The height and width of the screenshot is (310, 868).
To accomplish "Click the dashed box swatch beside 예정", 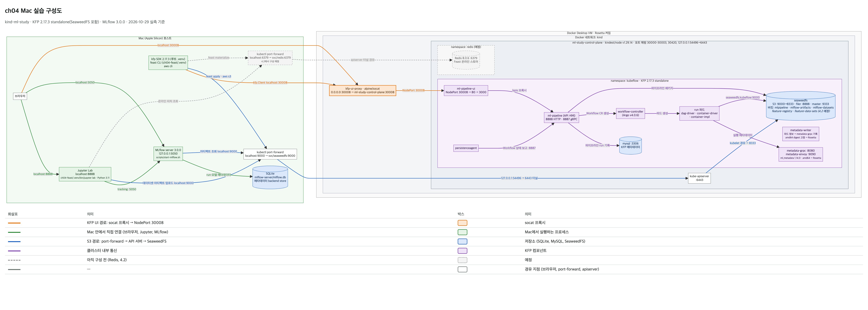I will pos(462,260).
